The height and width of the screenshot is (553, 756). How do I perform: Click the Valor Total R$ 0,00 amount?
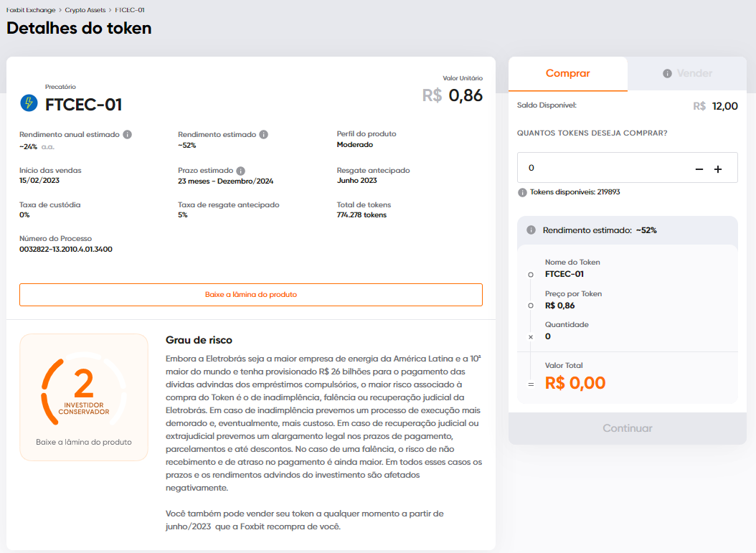(575, 383)
